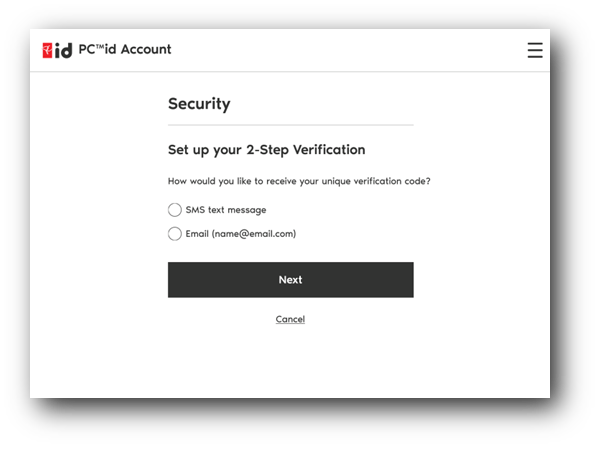The height and width of the screenshot is (449, 600).
Task: Click the "(name@email.com)" example address text
Action: click(254, 234)
